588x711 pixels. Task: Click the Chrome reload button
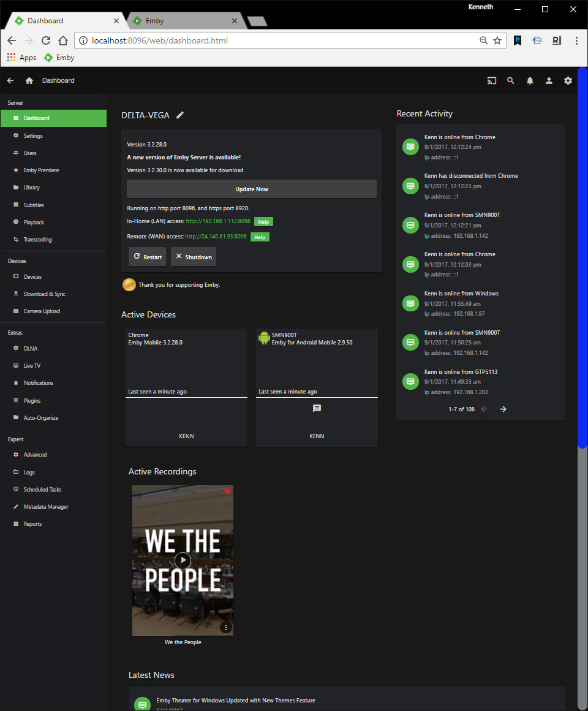[x=46, y=40]
